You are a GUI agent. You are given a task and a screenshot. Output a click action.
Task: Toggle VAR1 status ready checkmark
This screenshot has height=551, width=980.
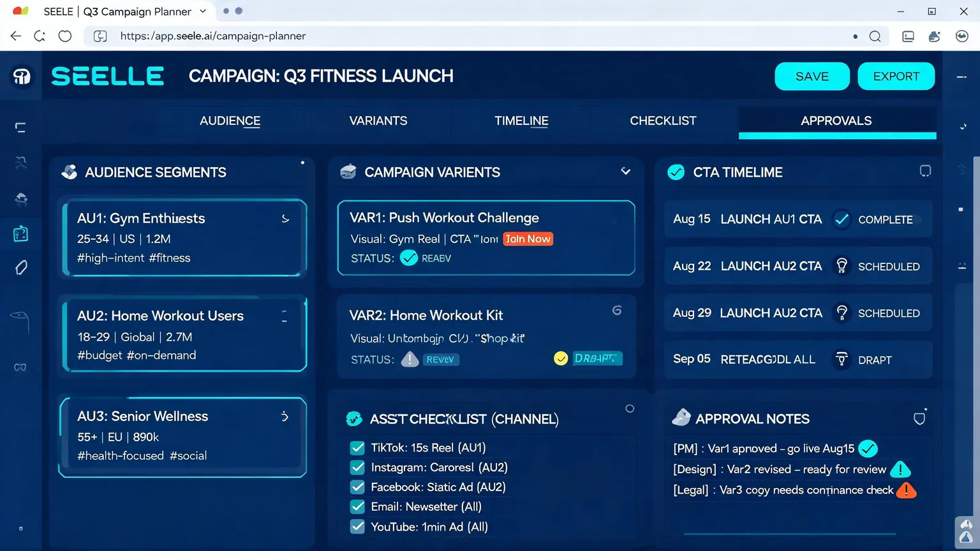tap(409, 258)
